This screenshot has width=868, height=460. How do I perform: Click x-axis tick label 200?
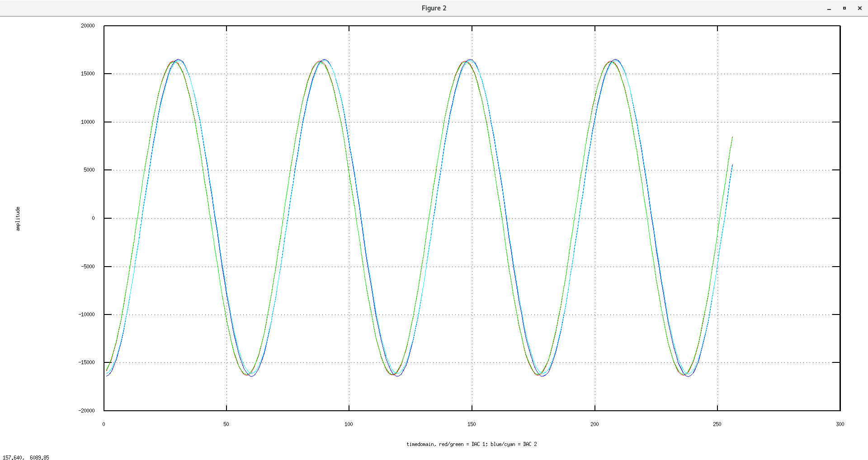594,424
